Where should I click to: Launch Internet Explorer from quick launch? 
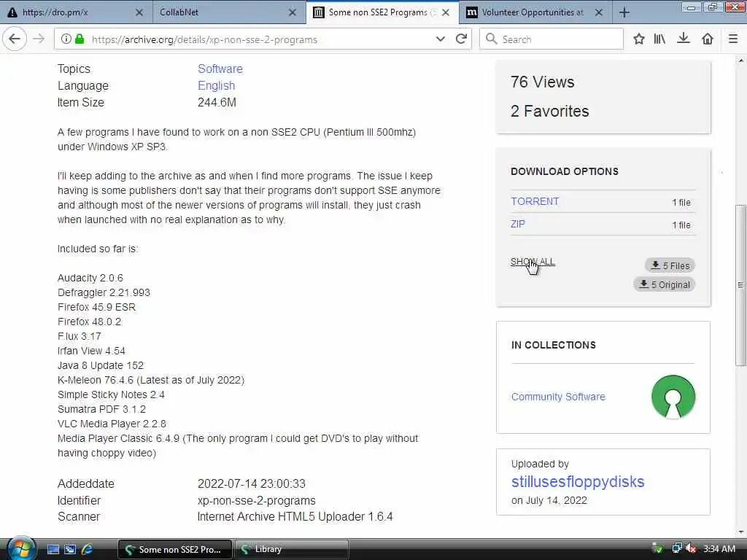point(87,549)
